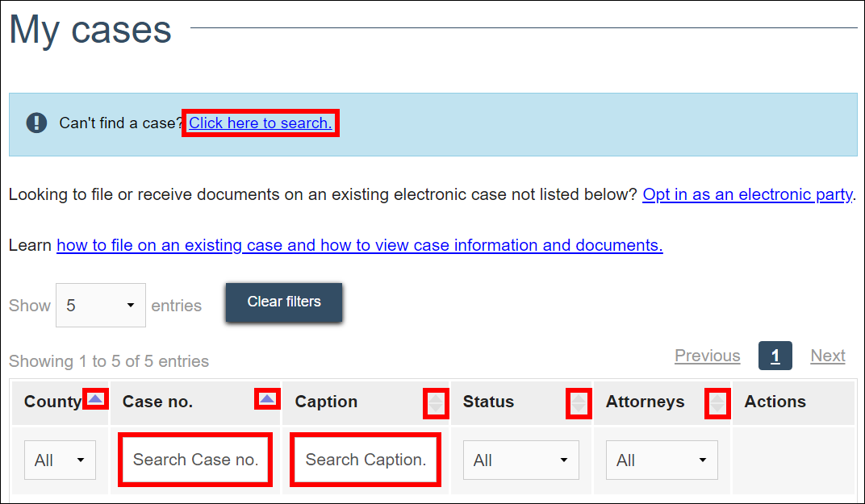Sort by Case no. using arrow icon
The height and width of the screenshot is (504, 865).
coord(267,399)
